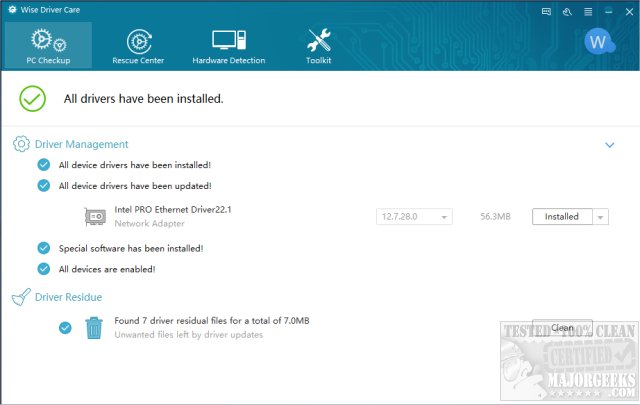
Task: Go to the Toolkit tab
Action: click(x=319, y=45)
